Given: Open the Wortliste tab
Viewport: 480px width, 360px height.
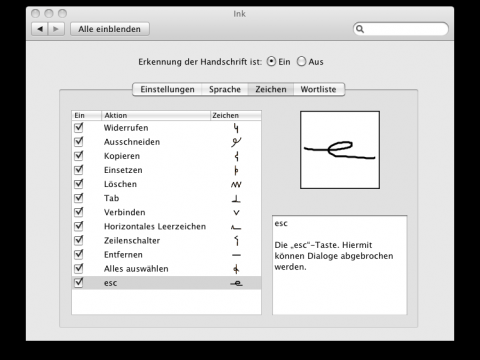Looking at the screenshot, I should [x=319, y=89].
